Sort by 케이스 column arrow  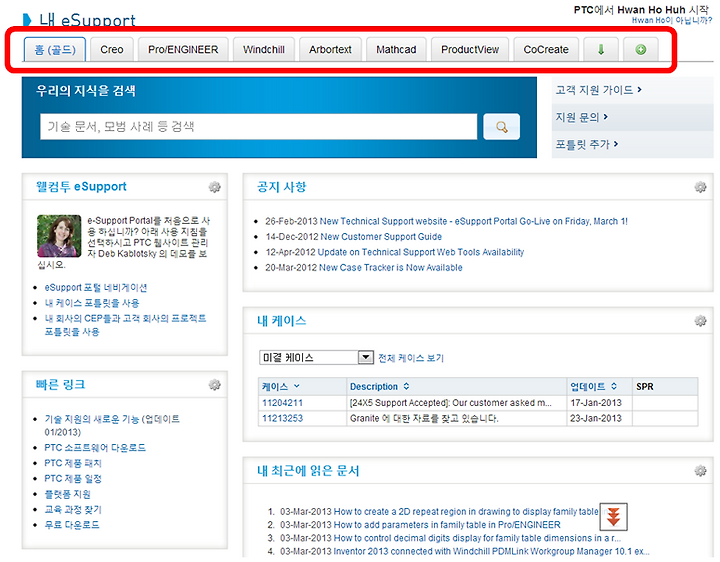296,386
